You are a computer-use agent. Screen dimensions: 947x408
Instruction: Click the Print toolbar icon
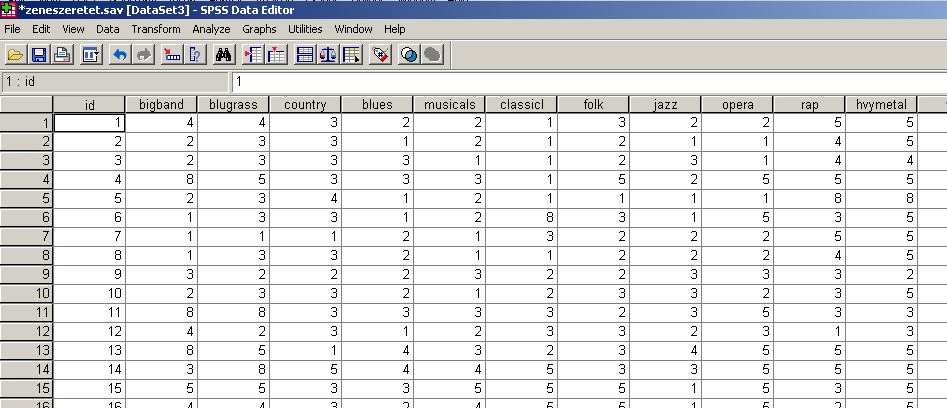tap(62, 54)
